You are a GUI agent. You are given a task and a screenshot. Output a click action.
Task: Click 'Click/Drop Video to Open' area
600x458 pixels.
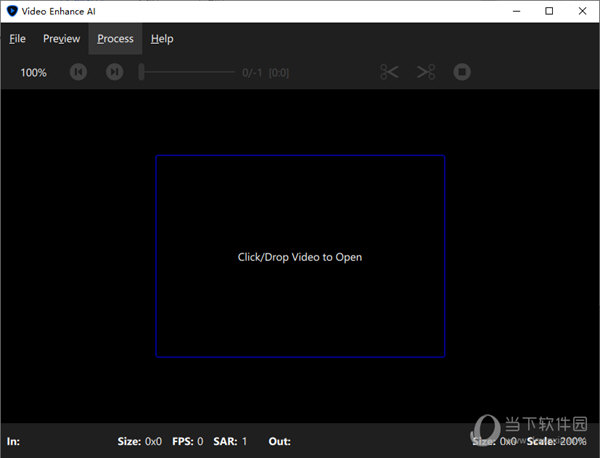(x=300, y=257)
